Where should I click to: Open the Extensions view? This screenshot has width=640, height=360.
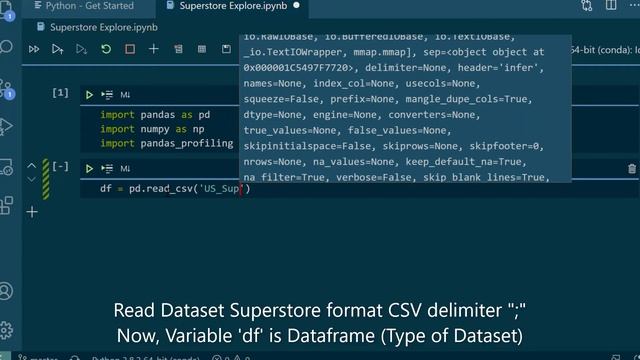[x=6, y=205]
